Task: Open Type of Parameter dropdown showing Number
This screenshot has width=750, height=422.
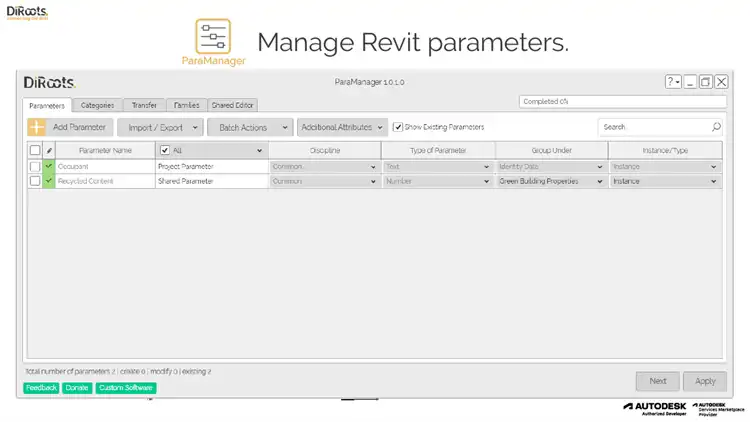Action: (438, 181)
